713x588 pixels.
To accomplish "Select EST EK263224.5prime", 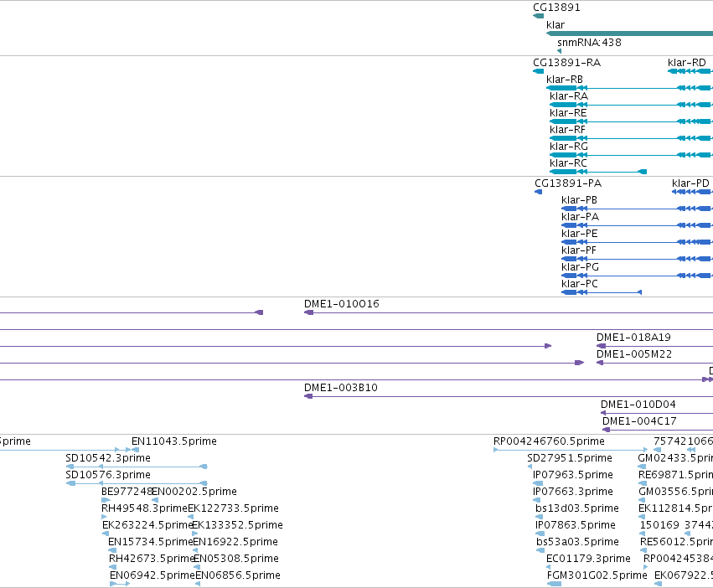I will click(147, 525).
